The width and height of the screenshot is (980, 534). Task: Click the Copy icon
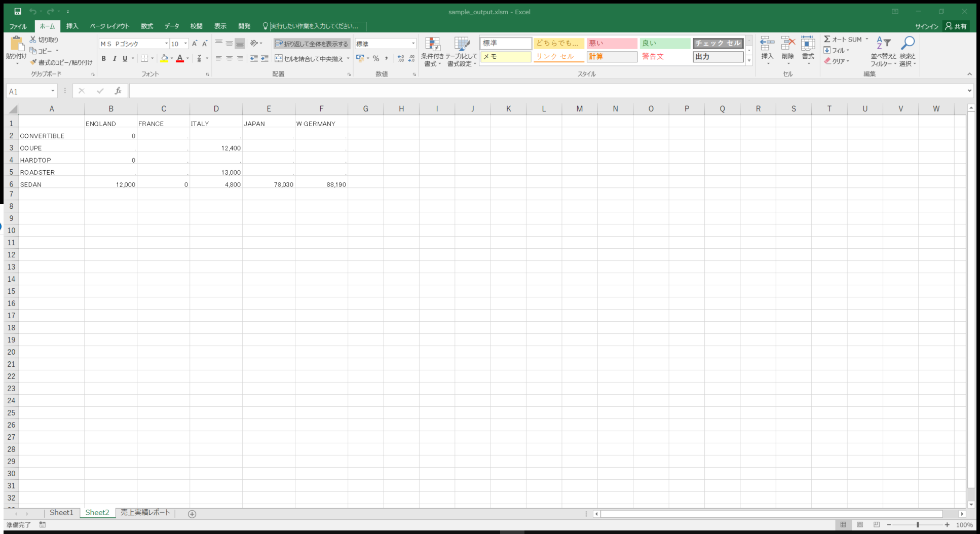[x=33, y=51]
